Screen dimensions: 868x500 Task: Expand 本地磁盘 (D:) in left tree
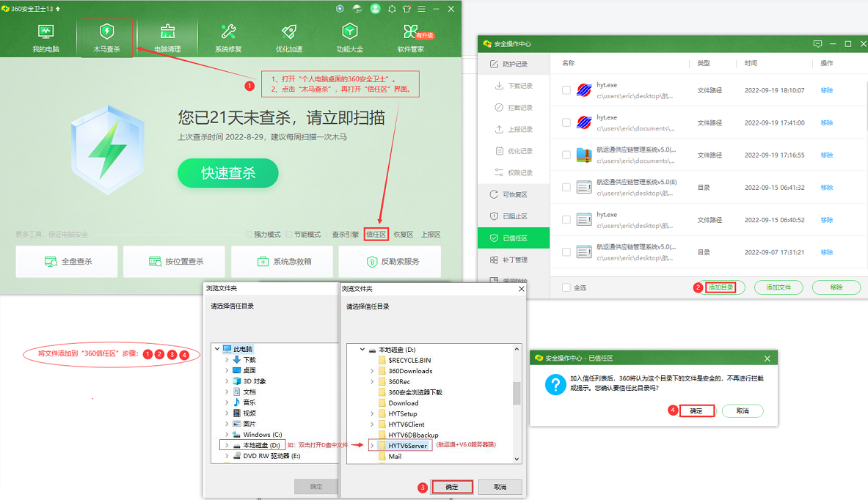(x=227, y=445)
